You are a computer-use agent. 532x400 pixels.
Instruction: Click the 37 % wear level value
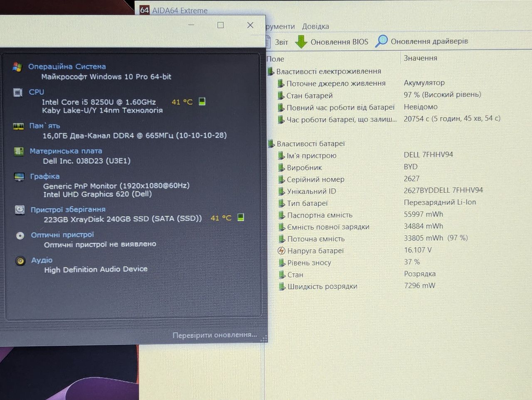[x=412, y=262]
